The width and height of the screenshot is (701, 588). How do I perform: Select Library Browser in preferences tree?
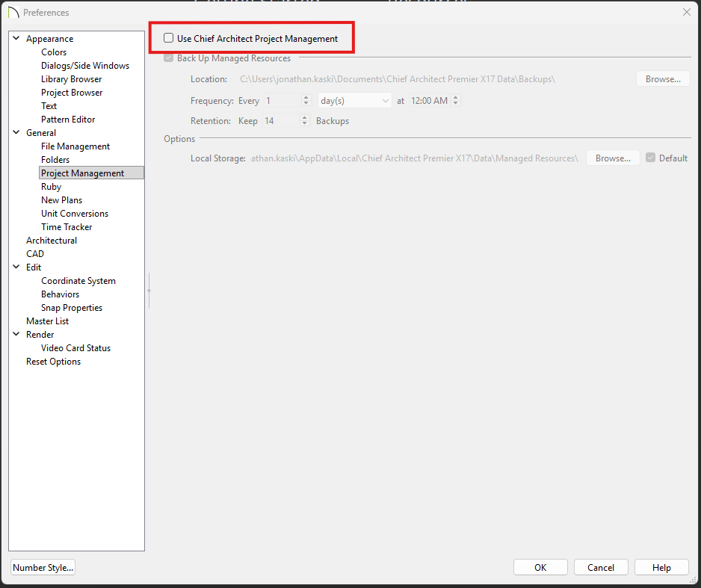71,79
